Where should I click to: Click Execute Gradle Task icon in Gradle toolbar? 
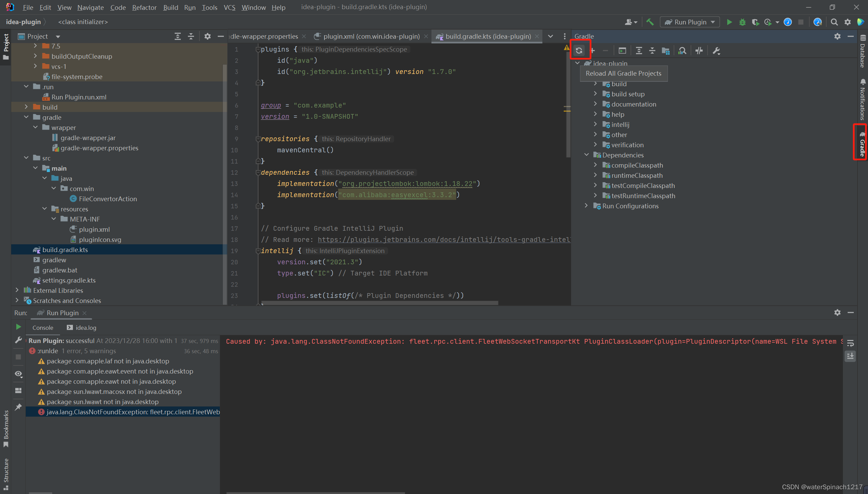(x=622, y=51)
